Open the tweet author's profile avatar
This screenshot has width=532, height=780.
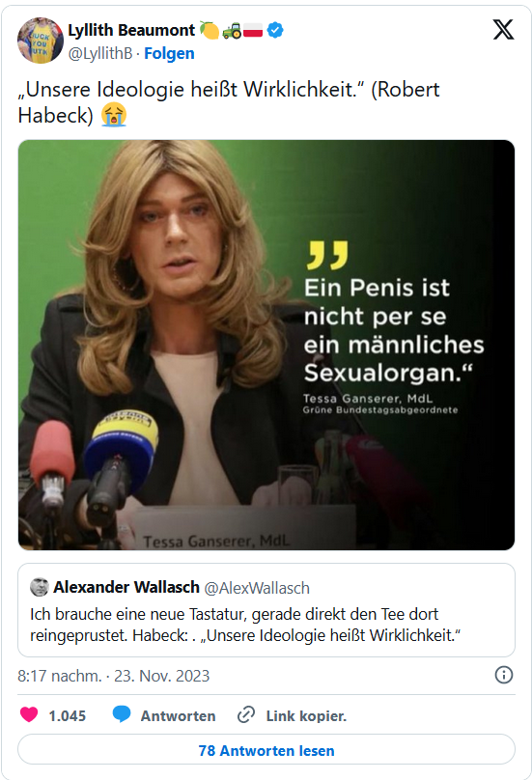41,41
